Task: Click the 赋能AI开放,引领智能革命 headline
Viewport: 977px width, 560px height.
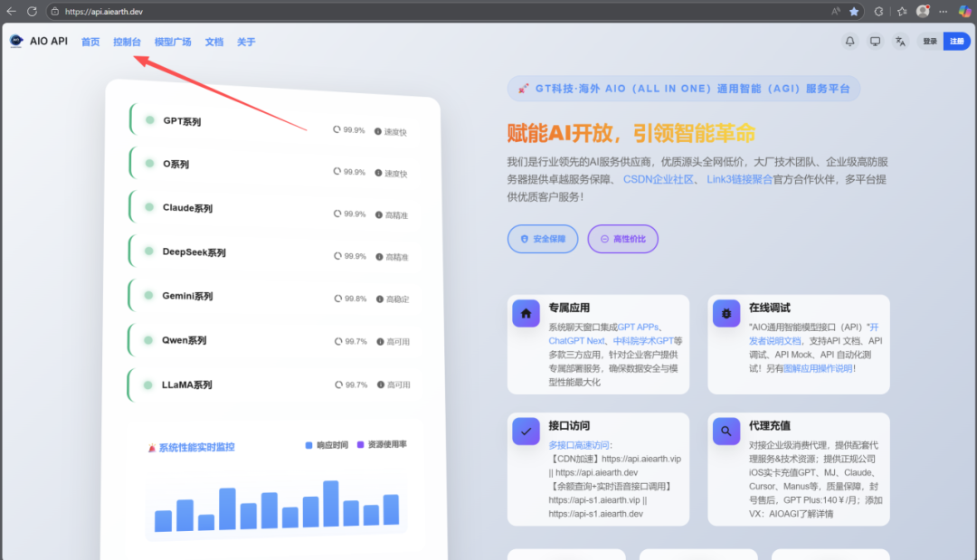Action: tap(631, 133)
